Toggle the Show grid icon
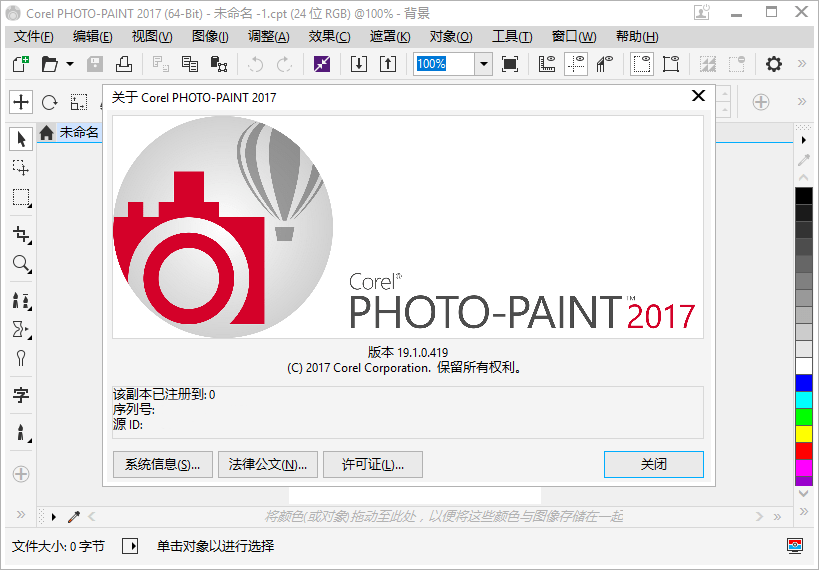The width and height of the screenshot is (819, 570). (x=604, y=64)
